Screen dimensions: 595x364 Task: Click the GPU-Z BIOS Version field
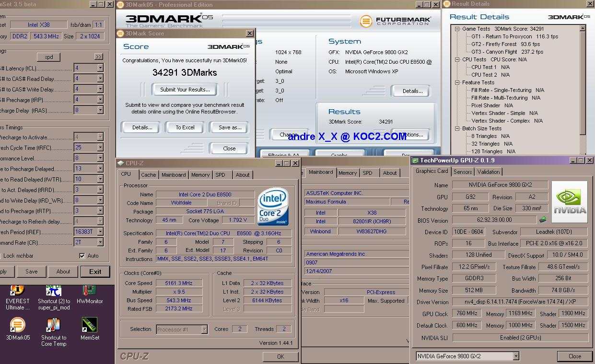[x=494, y=220]
